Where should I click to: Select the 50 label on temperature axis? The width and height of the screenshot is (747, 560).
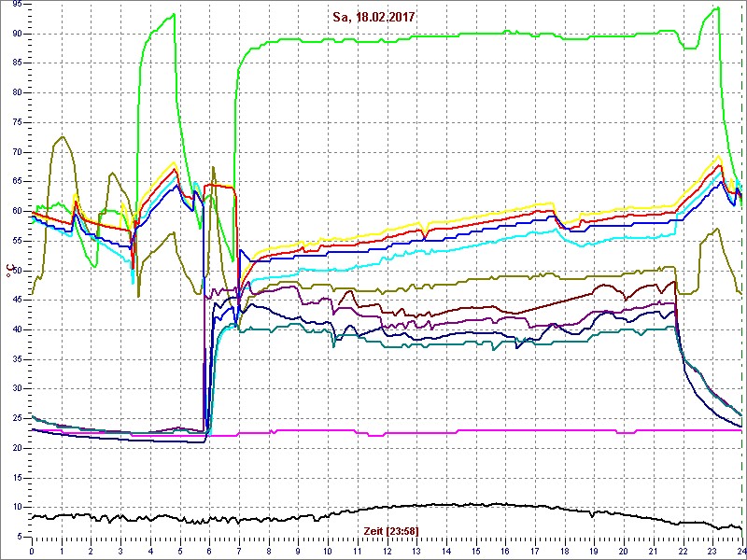click(16, 271)
